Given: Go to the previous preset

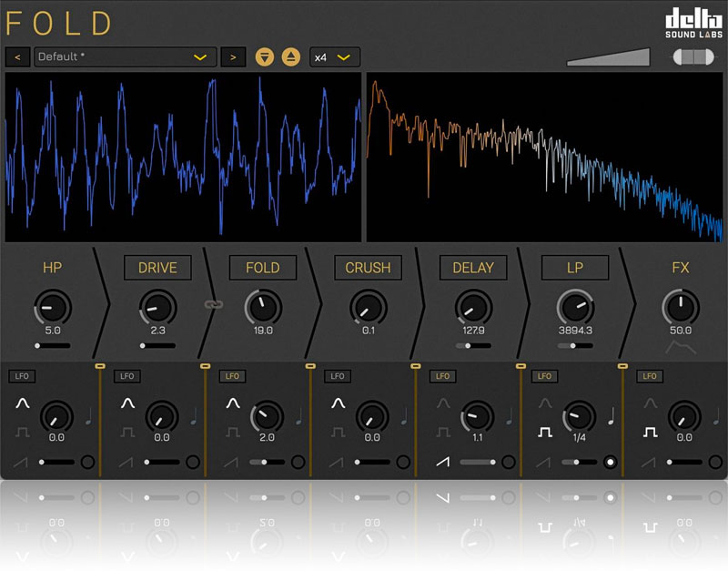Looking at the screenshot, I should click(x=17, y=57).
